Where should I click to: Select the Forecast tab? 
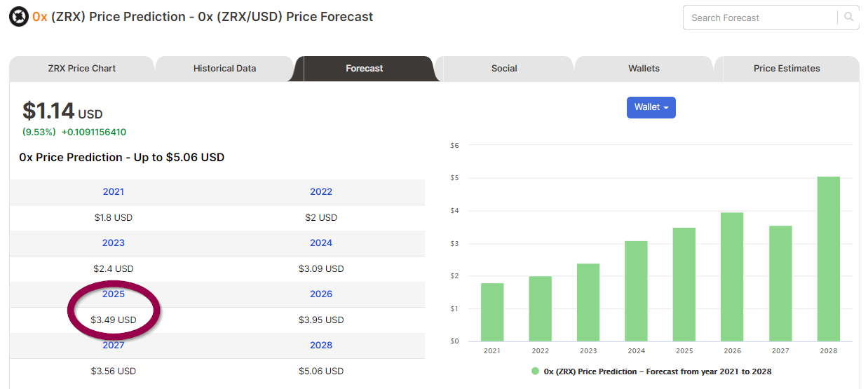pyautogui.click(x=365, y=69)
